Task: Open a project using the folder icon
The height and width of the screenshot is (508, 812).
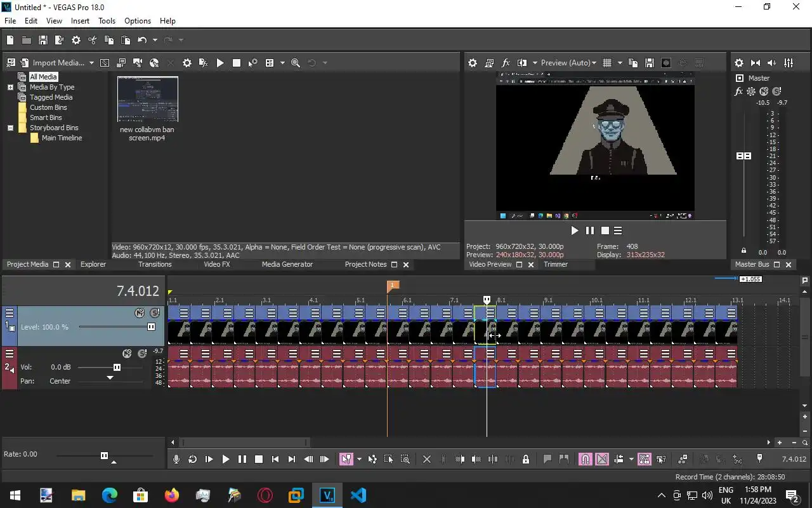Action: [x=27, y=40]
